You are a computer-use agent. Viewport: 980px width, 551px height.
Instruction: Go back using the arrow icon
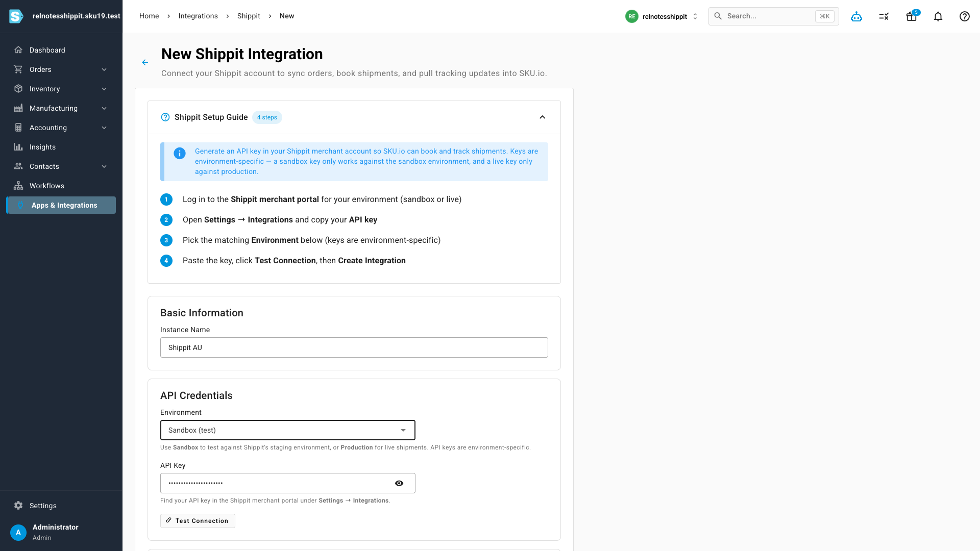click(x=145, y=62)
